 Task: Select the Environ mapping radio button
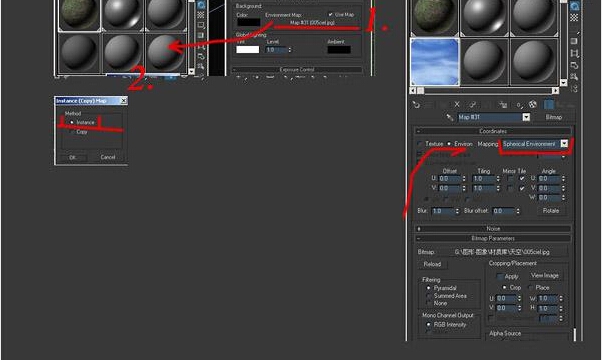[x=449, y=144]
